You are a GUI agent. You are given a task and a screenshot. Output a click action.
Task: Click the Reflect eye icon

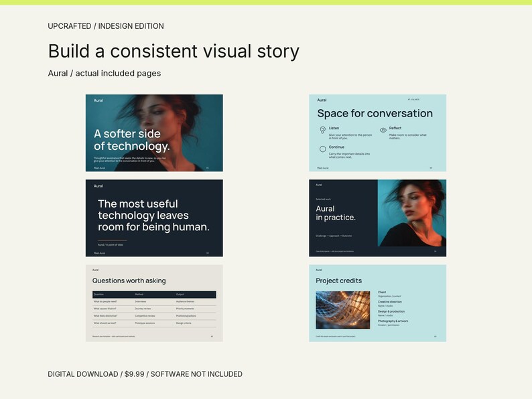pos(383,130)
